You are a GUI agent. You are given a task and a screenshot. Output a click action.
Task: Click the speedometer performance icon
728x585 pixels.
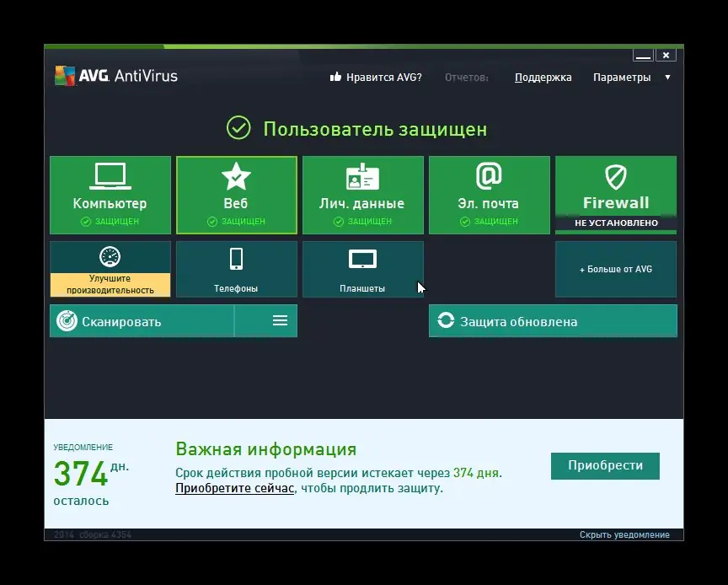point(110,256)
